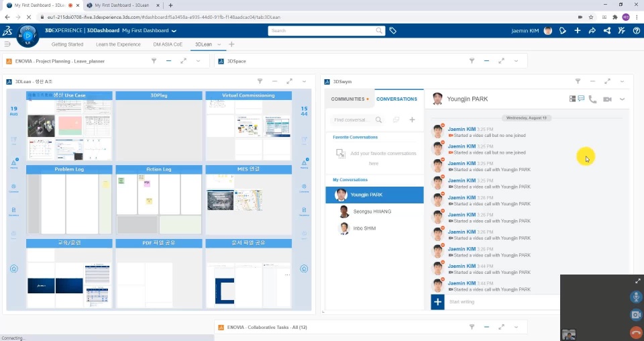Open a new browser tab

tap(170, 5)
